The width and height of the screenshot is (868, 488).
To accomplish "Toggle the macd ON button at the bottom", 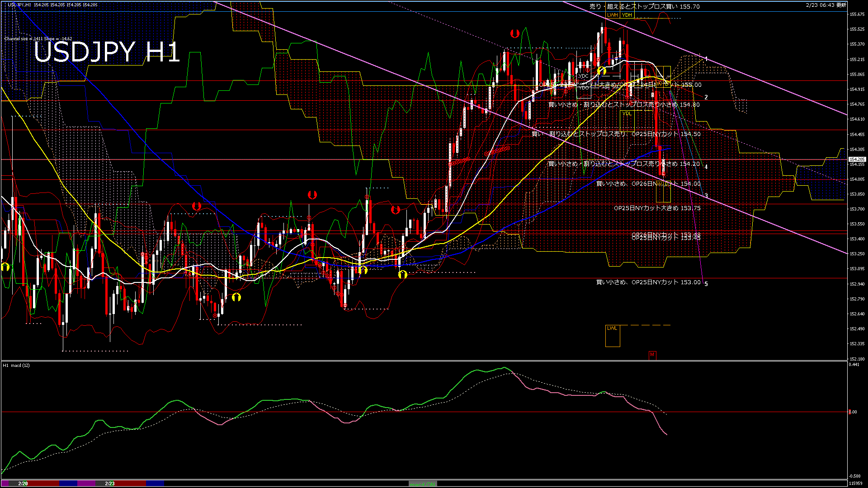I will (422, 483).
